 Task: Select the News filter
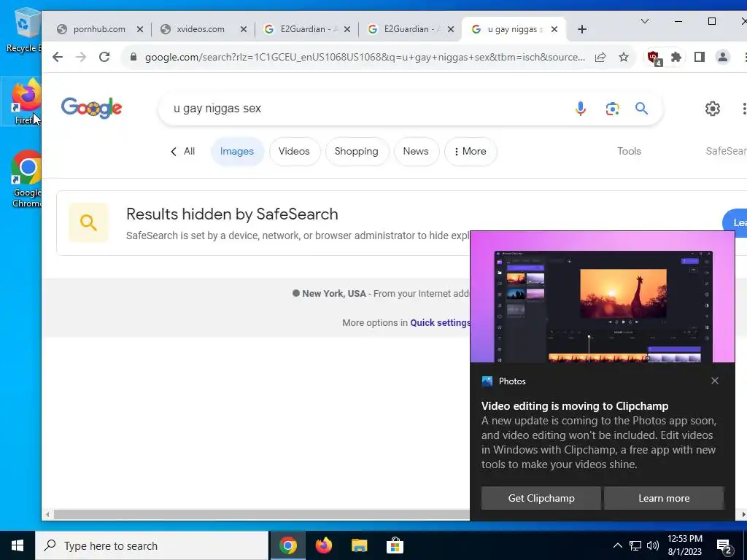(x=416, y=152)
